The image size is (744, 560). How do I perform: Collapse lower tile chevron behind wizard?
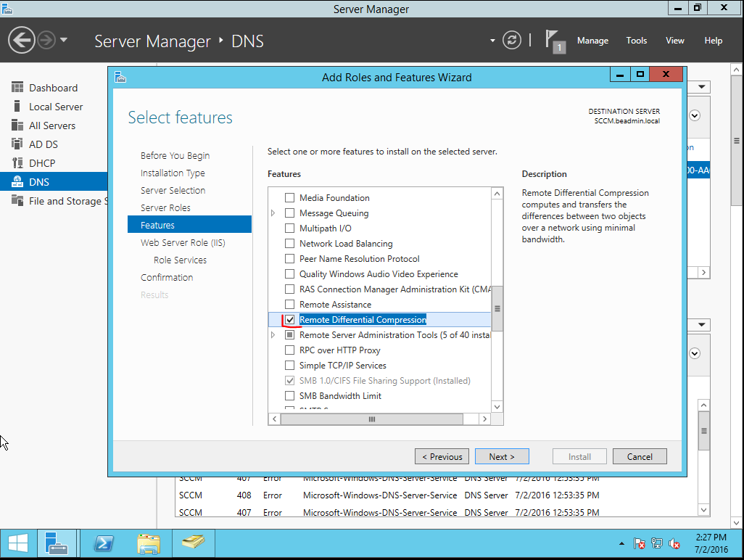coord(695,353)
